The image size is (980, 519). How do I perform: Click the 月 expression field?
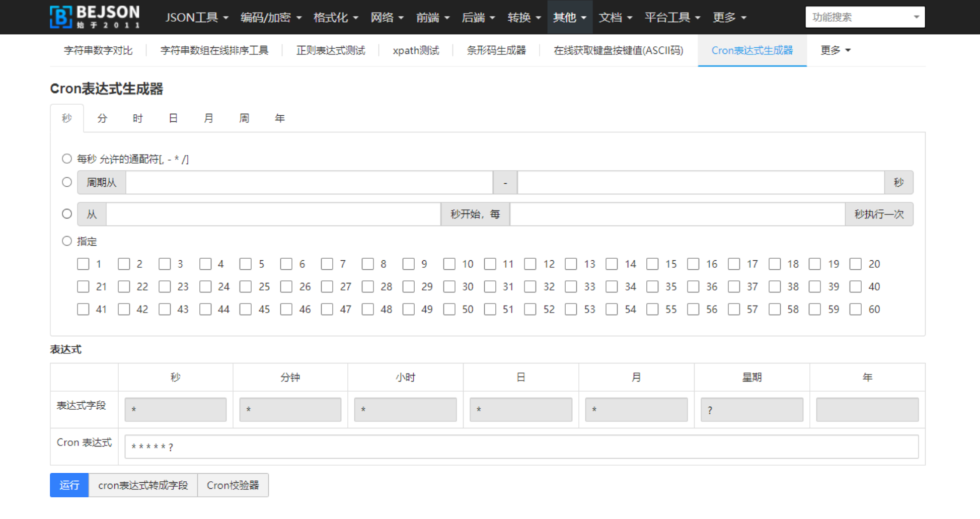(x=636, y=410)
